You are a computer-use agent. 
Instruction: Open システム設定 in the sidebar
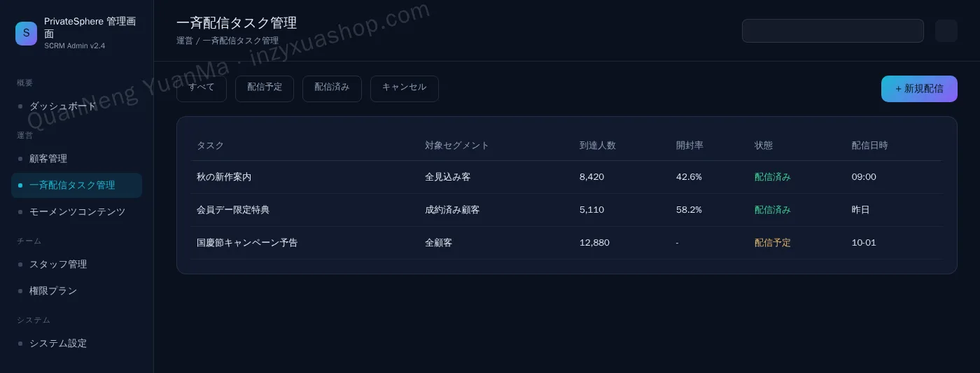click(76, 344)
